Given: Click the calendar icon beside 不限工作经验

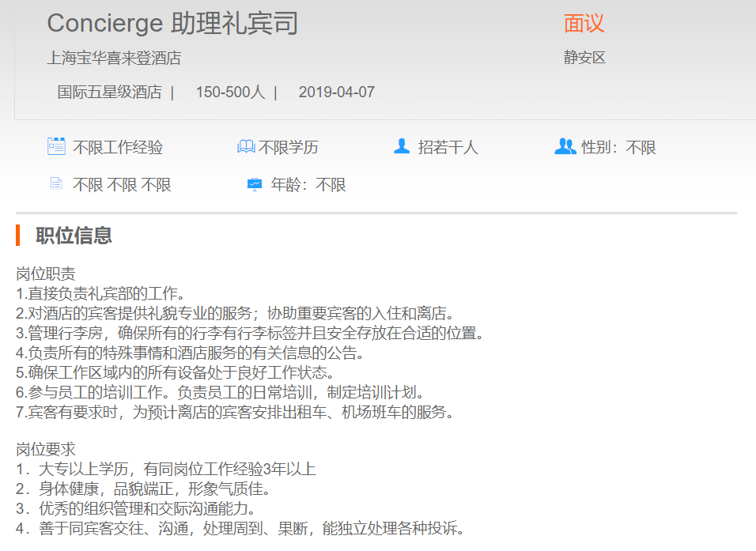Looking at the screenshot, I should pos(56,146).
